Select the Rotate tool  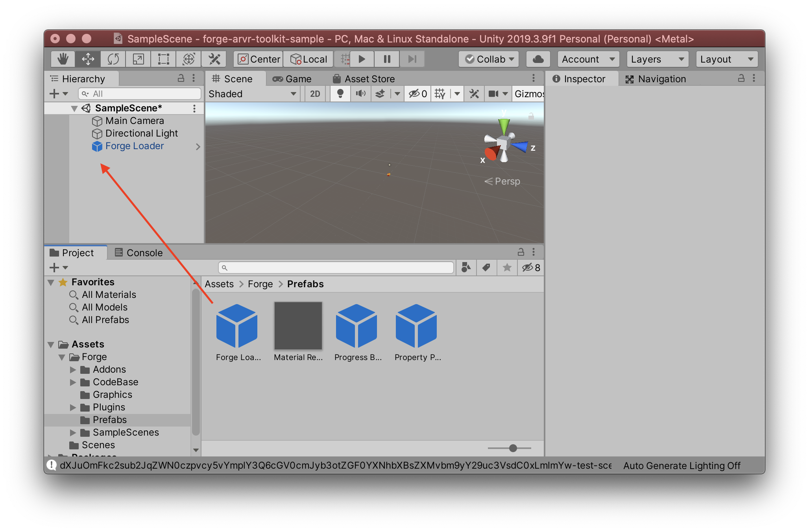coord(113,59)
